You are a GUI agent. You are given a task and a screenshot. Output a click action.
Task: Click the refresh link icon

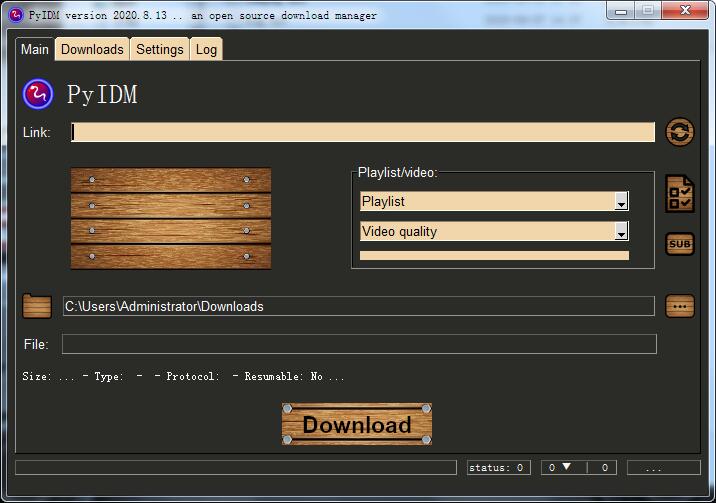coord(680,132)
